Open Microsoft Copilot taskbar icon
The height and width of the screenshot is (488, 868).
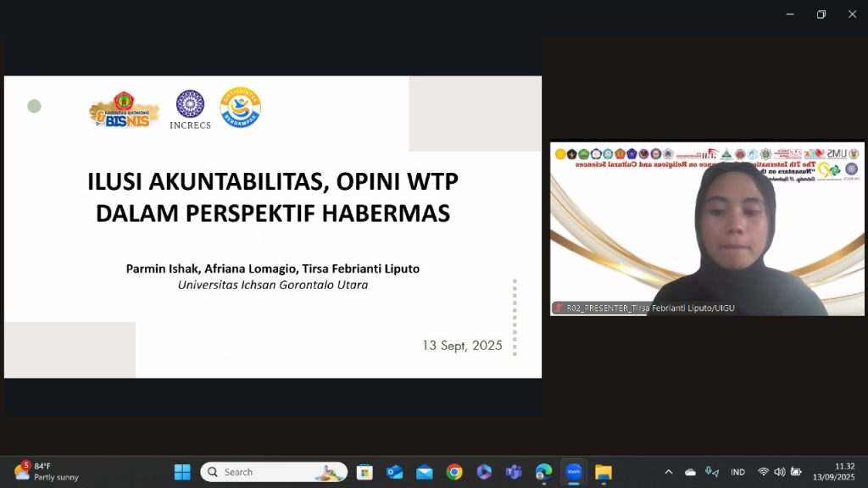click(x=484, y=472)
